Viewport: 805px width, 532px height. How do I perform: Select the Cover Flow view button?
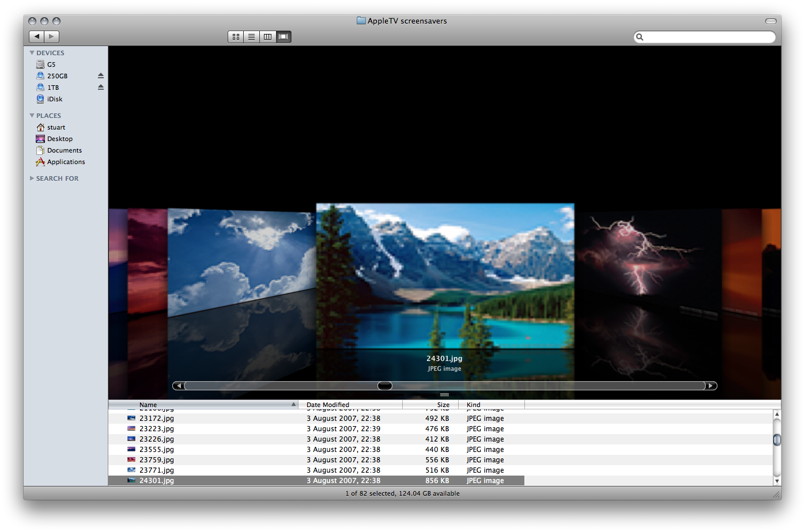click(x=284, y=37)
